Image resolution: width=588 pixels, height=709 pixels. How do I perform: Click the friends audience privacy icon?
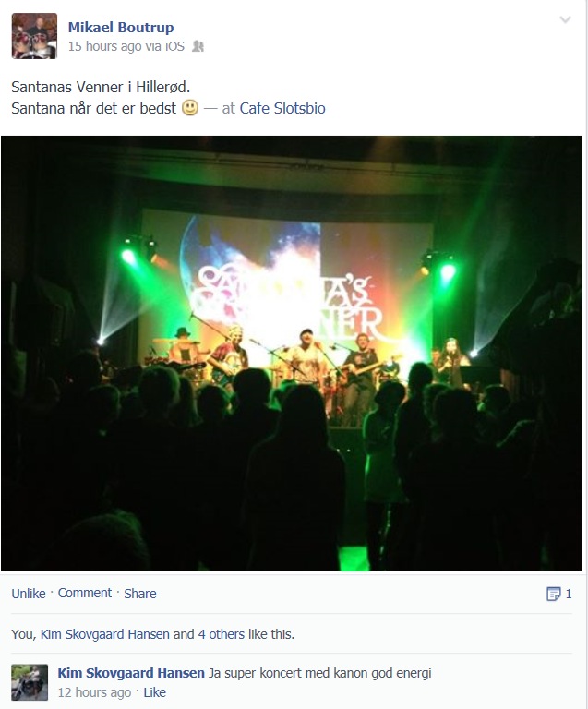198,46
